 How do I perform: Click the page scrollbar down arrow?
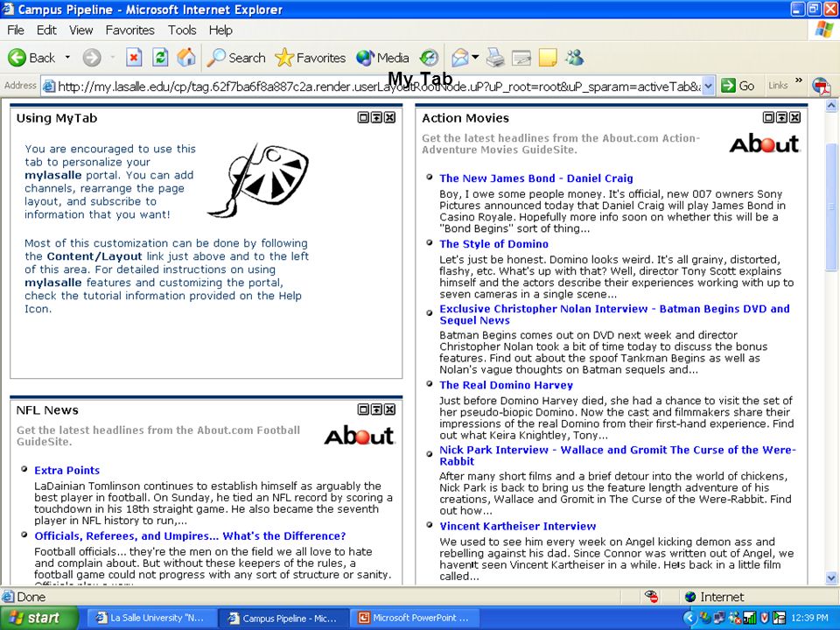coord(831,577)
